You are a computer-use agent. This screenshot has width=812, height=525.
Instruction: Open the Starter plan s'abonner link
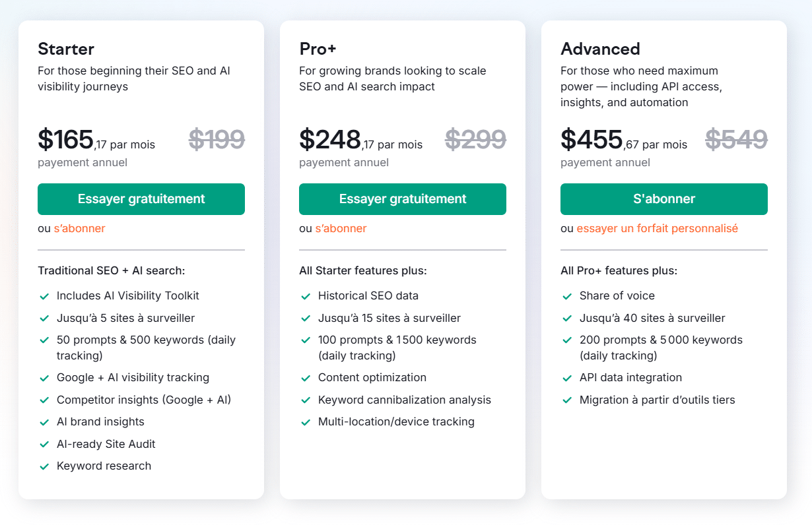[79, 228]
